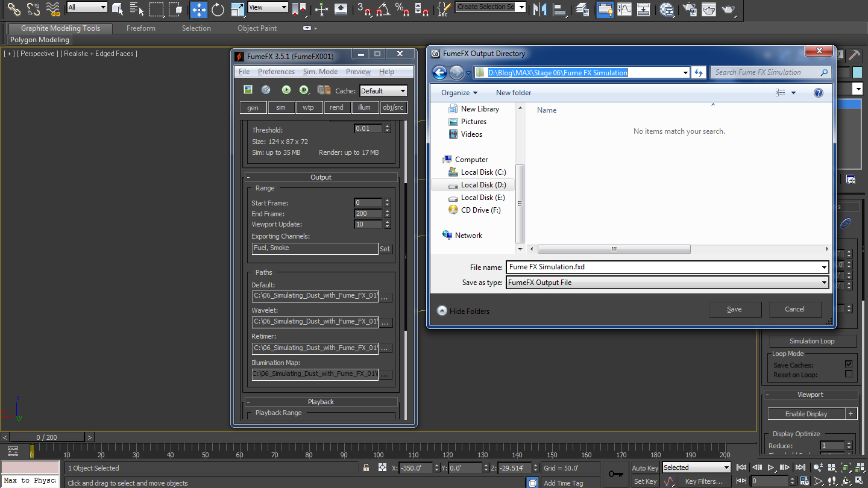Switch to the FumeFX sim tab
868x488 pixels.
pos(281,107)
